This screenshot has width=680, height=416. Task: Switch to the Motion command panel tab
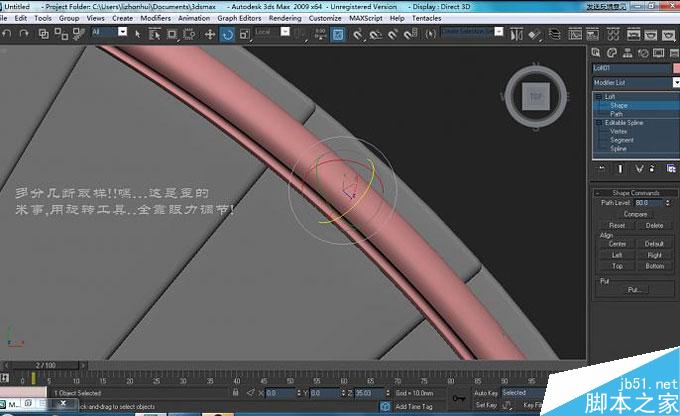coord(643,53)
